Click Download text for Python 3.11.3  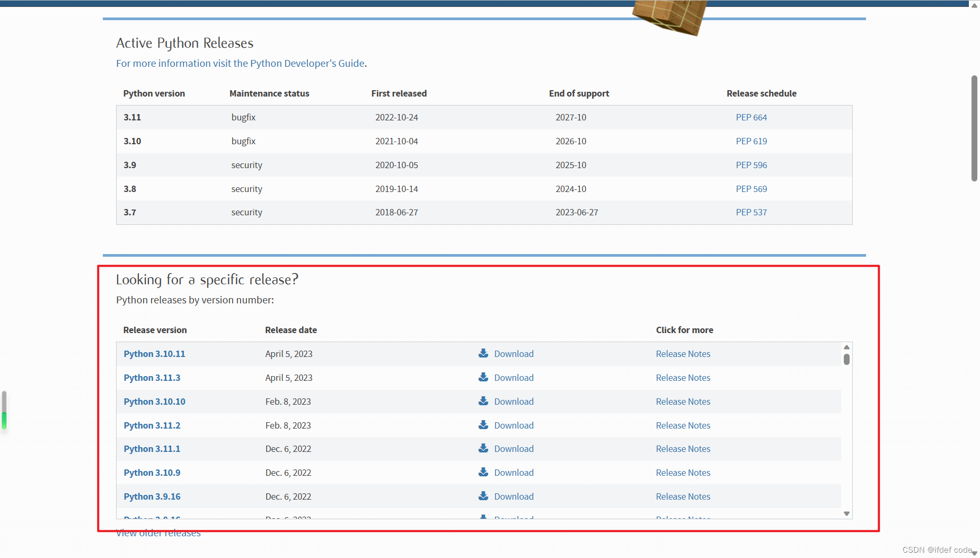pyautogui.click(x=514, y=378)
